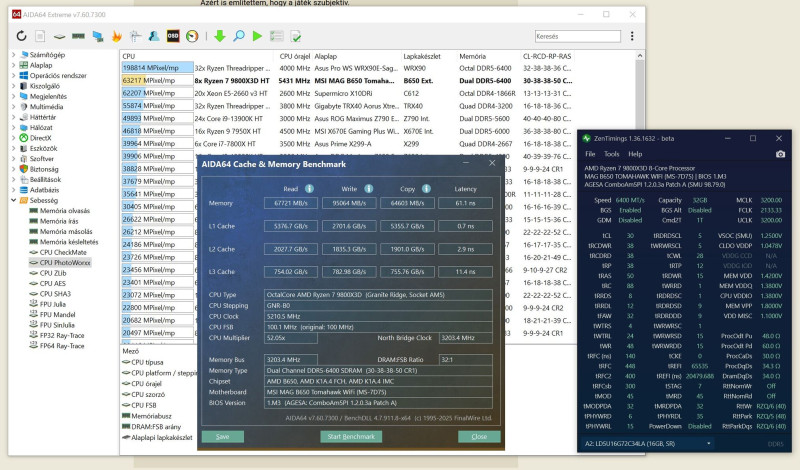Select Memória késleltetés benchmark

point(69,242)
